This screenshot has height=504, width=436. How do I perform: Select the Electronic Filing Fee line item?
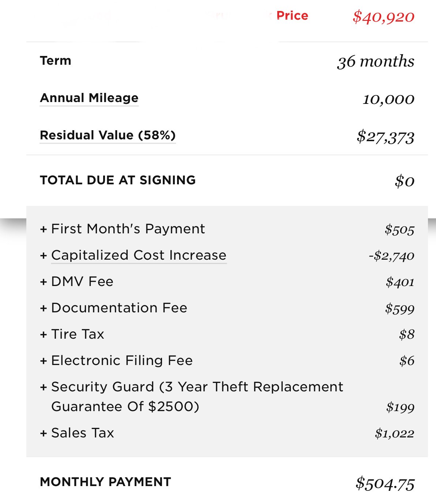tap(227, 361)
